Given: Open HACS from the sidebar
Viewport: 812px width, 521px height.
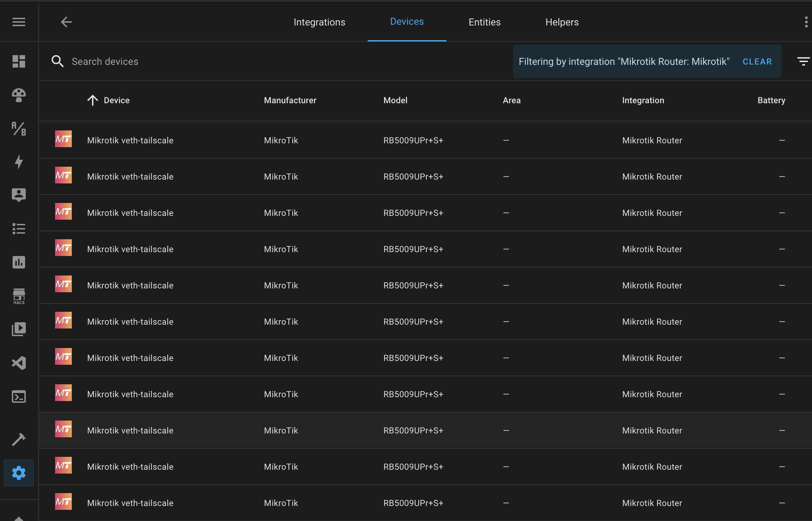Looking at the screenshot, I should (x=18, y=296).
